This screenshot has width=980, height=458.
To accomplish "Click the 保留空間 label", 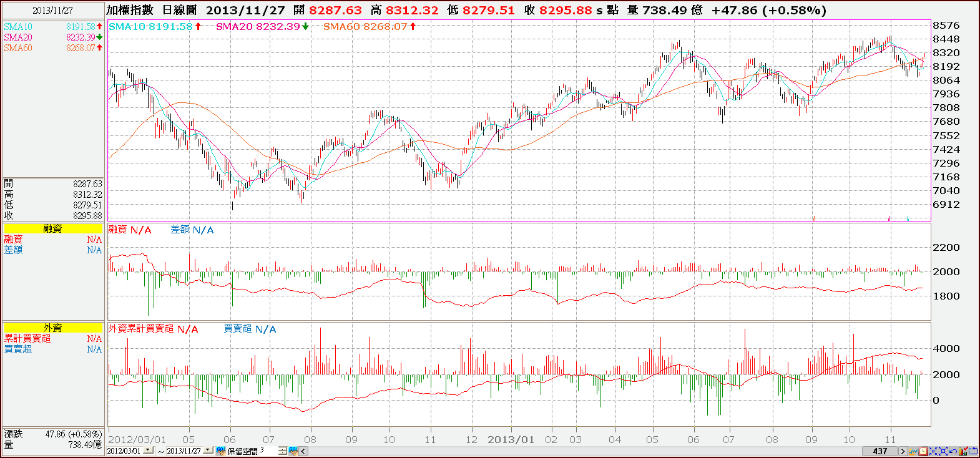I will point(242,451).
